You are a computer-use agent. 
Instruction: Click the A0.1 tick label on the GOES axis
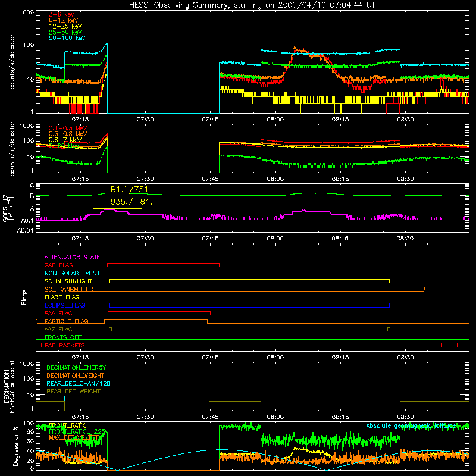[27, 220]
